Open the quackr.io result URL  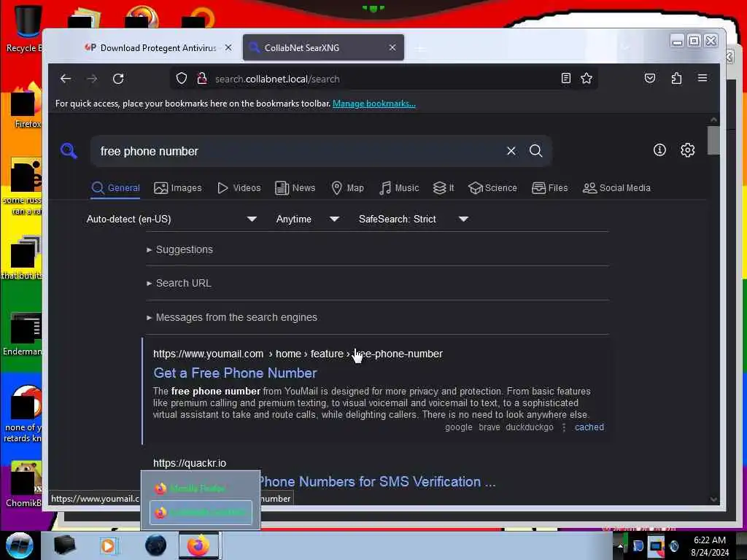(x=190, y=463)
